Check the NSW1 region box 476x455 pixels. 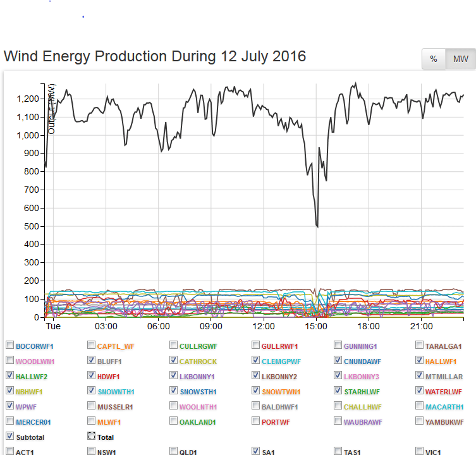point(92,451)
